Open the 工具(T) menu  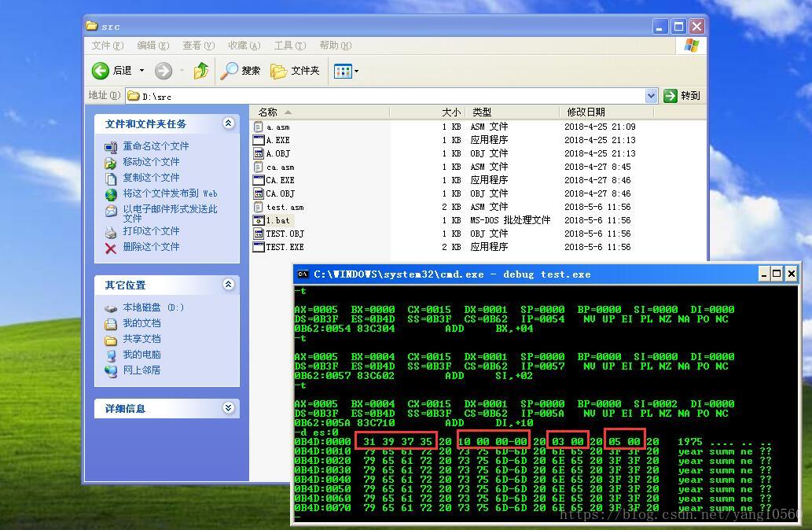coord(289,46)
